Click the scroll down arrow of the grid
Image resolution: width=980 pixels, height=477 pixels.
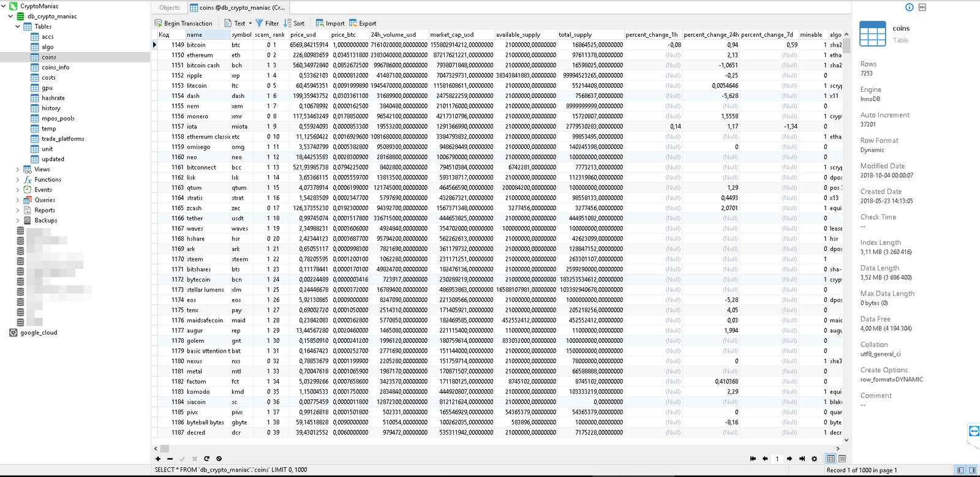(846, 440)
